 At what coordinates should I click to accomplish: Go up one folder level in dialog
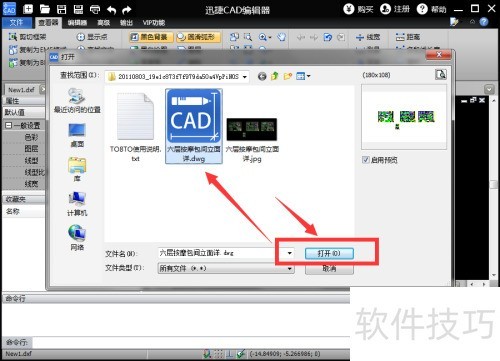coord(275,76)
